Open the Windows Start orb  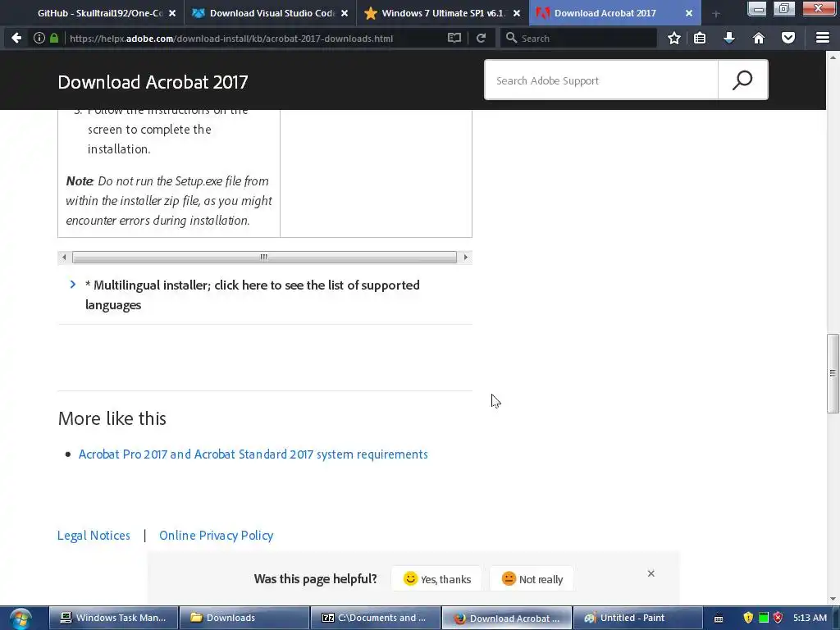tap(21, 619)
